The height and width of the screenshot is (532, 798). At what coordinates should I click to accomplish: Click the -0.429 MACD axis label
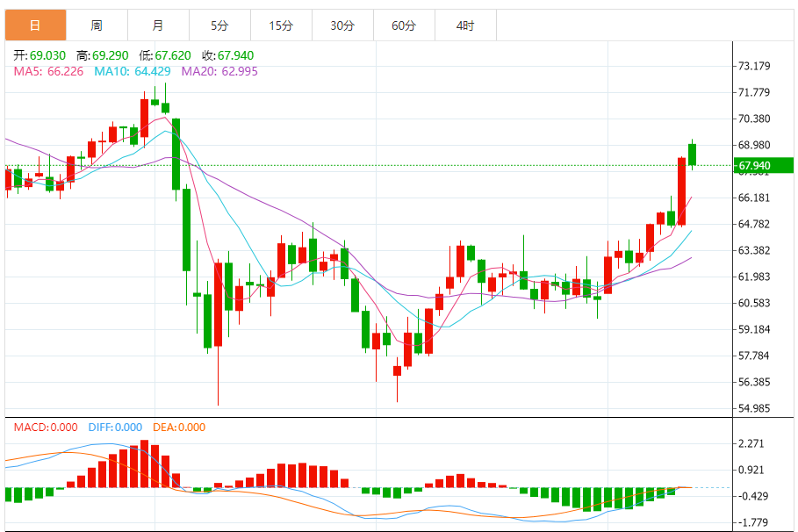[x=753, y=496]
